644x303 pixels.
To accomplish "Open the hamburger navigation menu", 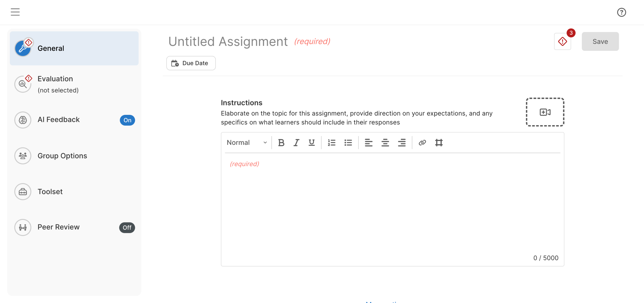I will click(x=15, y=12).
